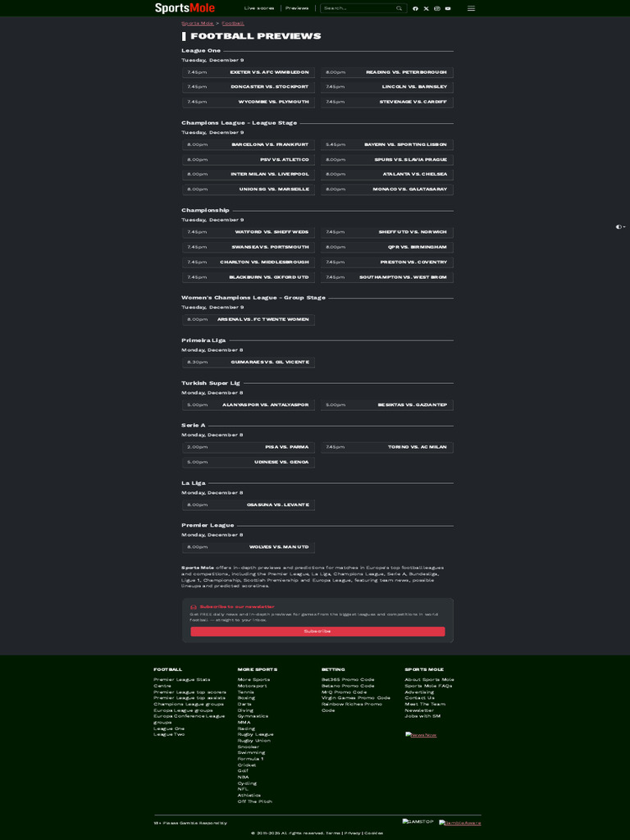Open Rugby League footer link
This screenshot has height=840, width=630.
256,734
